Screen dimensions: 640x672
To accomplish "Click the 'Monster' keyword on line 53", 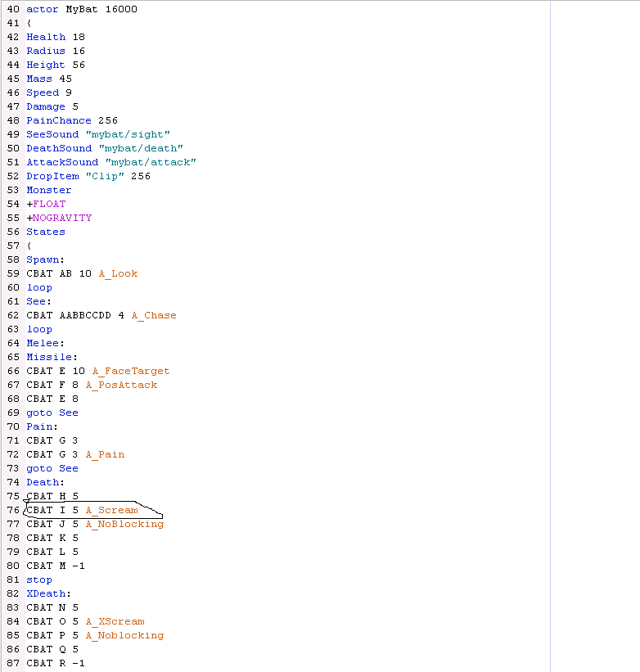I will point(49,190).
